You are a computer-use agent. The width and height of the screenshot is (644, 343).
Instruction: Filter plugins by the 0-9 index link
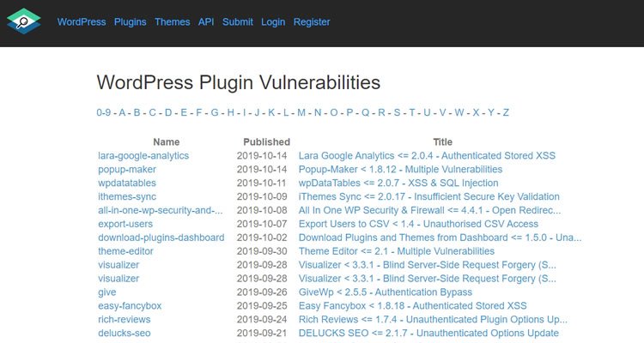104,112
